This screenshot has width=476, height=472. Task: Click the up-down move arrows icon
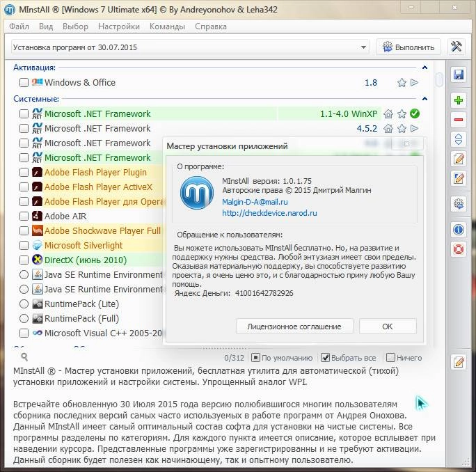point(459,139)
